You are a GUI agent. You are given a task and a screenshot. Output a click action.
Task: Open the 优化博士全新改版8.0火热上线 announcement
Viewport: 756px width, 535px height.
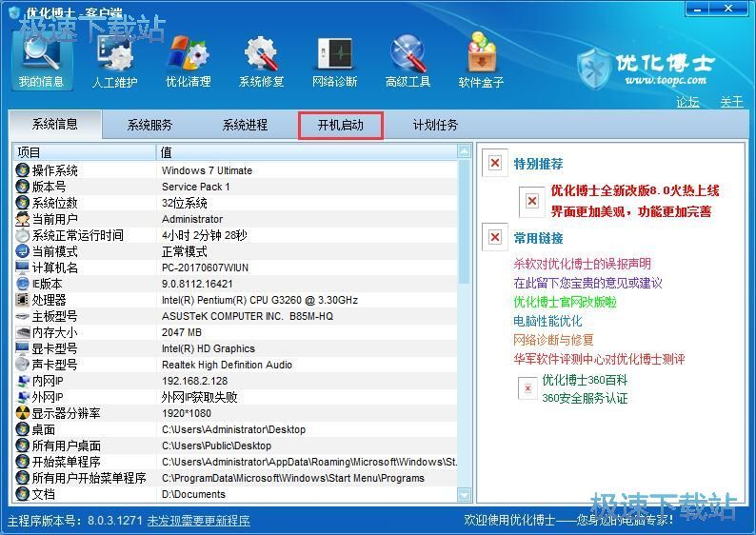pyautogui.click(x=635, y=190)
